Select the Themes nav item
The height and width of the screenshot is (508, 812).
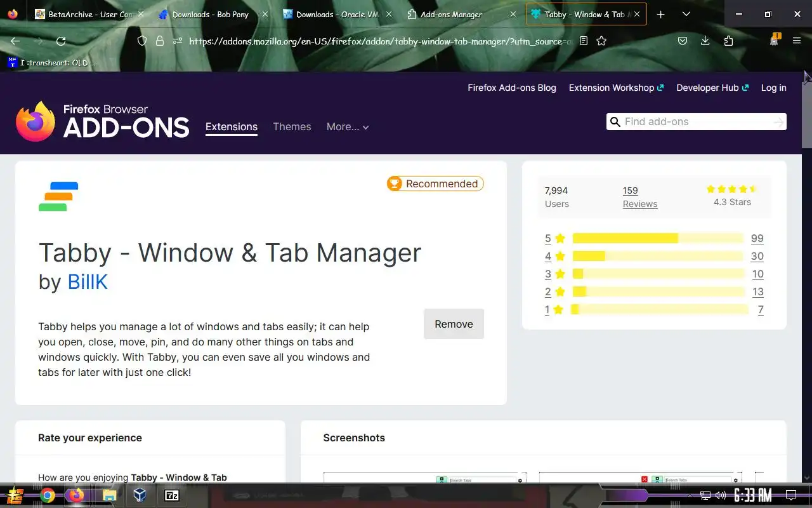point(292,126)
